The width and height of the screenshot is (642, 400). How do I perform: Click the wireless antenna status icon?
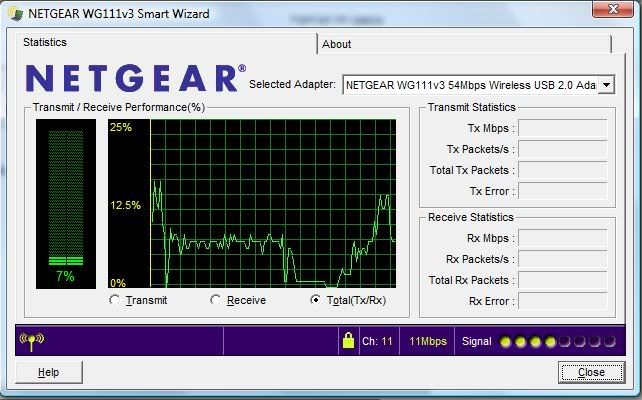click(x=32, y=341)
